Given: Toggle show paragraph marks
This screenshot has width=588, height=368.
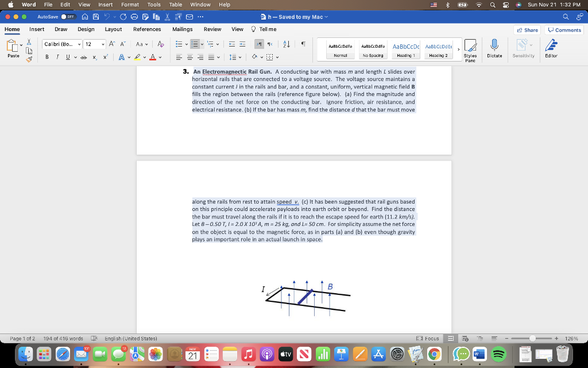Looking at the screenshot, I should coord(304,44).
